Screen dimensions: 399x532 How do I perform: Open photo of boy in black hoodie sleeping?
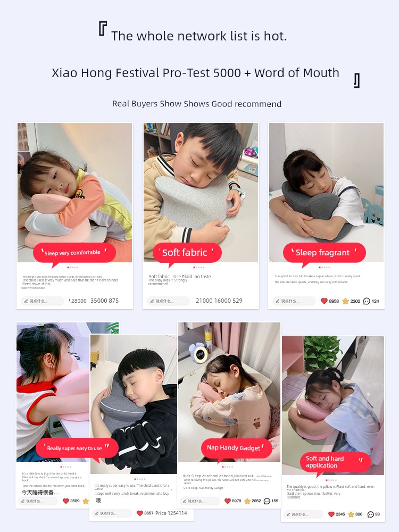click(134, 404)
